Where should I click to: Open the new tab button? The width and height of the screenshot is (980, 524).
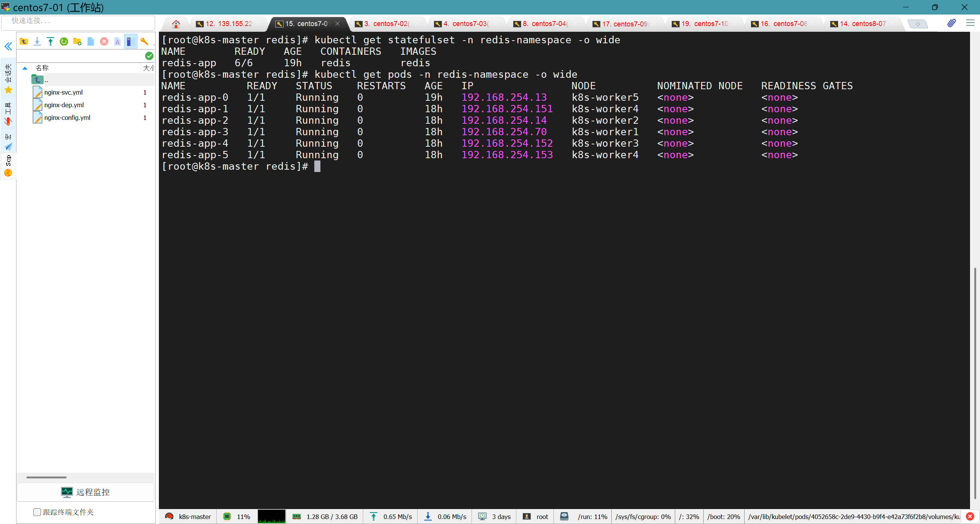pos(918,24)
